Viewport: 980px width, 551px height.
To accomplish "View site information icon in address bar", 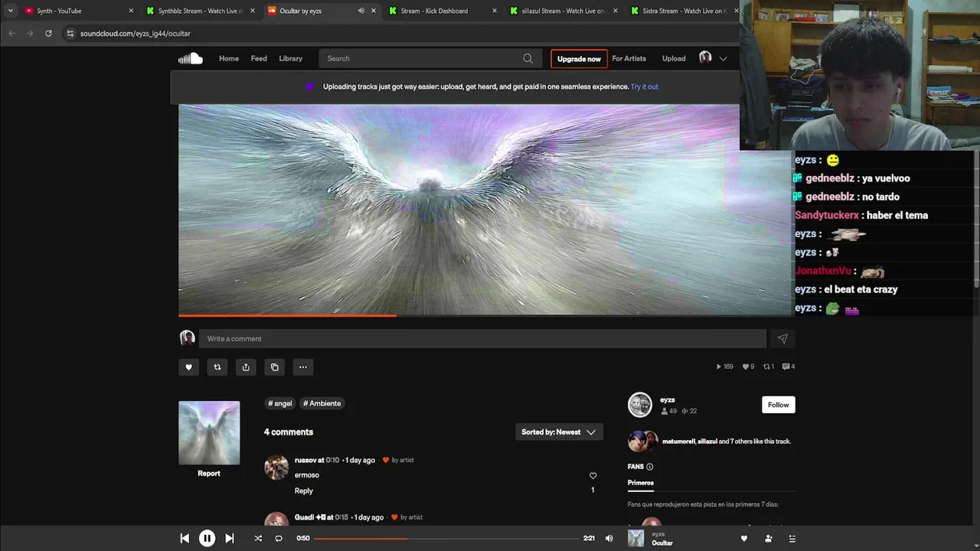I will [x=70, y=34].
